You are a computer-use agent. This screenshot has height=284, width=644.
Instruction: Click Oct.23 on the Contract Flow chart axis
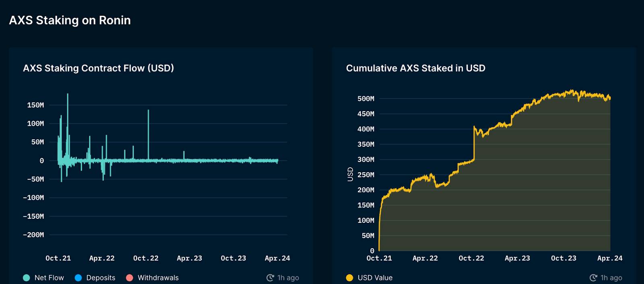click(233, 258)
